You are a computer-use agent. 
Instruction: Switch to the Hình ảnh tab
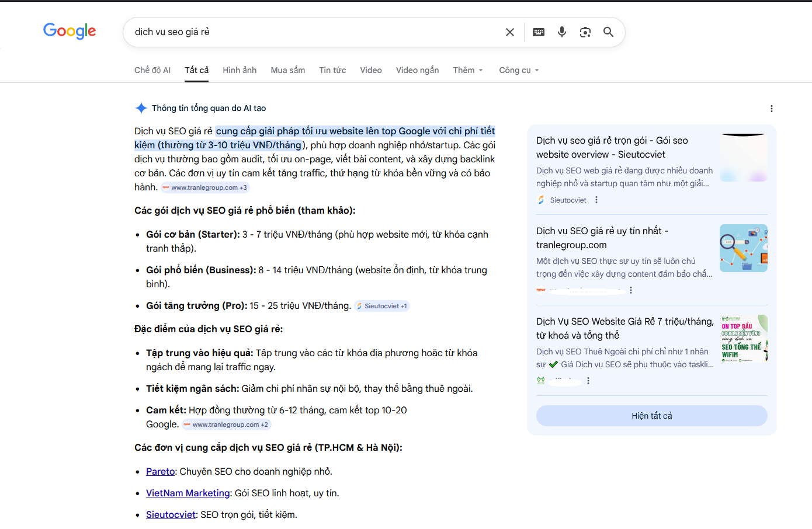tap(240, 70)
